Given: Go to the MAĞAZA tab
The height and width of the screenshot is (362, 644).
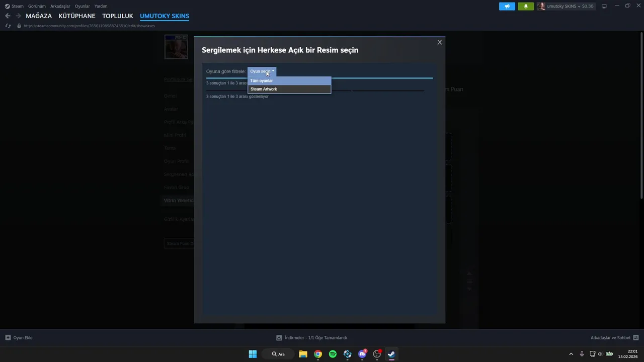Looking at the screenshot, I should pos(39,16).
